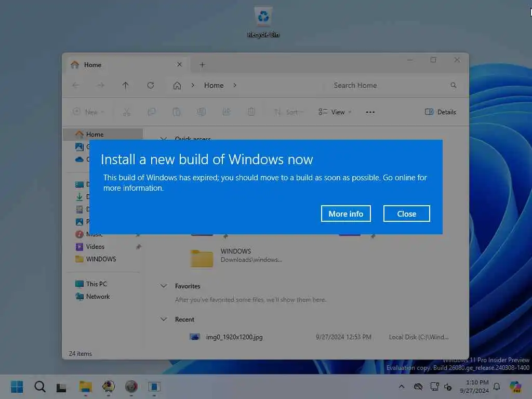Open clock and date panel
The height and width of the screenshot is (399, 532).
click(474, 387)
